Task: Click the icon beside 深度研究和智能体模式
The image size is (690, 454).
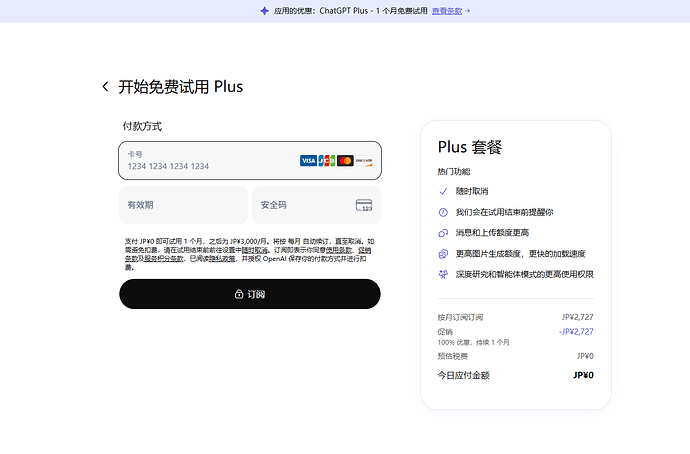Action: (x=443, y=275)
